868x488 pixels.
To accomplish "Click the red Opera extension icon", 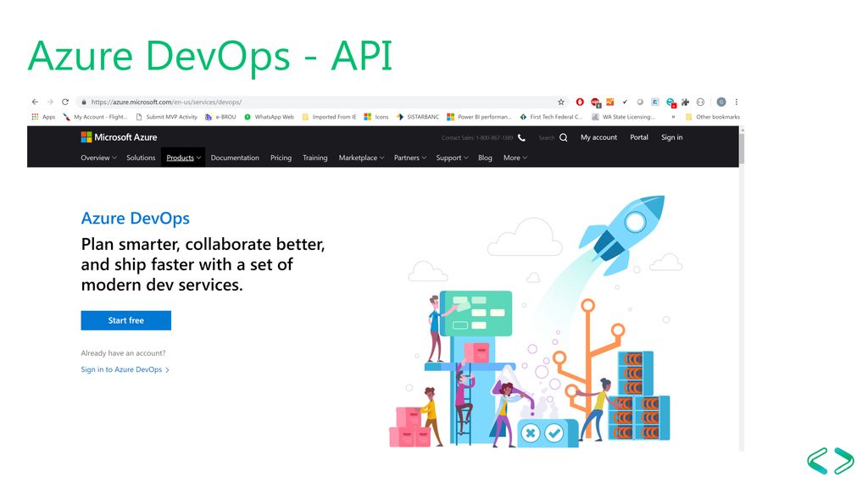I will tap(580, 102).
